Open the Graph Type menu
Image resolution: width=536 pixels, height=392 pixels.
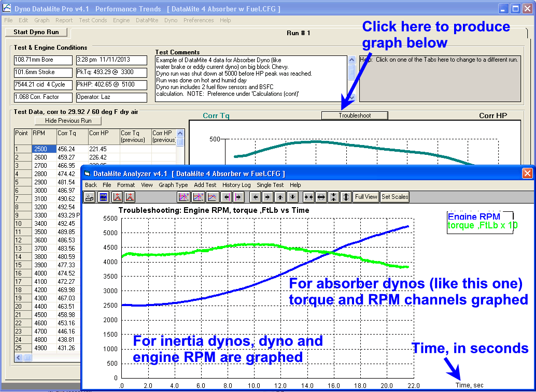[173, 185]
